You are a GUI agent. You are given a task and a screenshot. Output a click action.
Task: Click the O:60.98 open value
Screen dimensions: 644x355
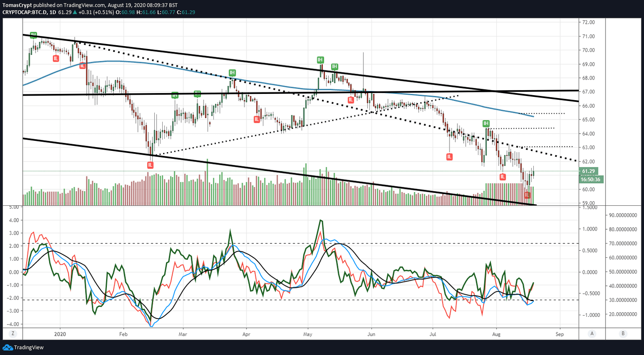[x=125, y=12]
